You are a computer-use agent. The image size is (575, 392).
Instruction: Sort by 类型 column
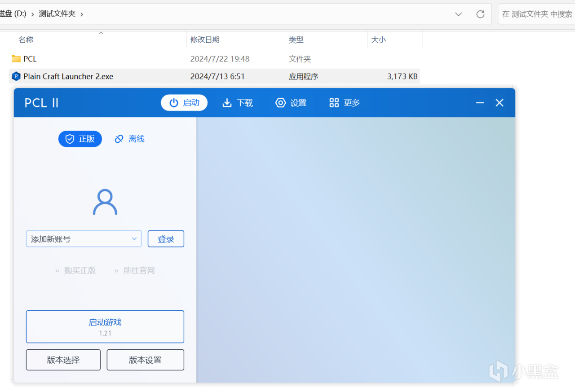coord(296,40)
